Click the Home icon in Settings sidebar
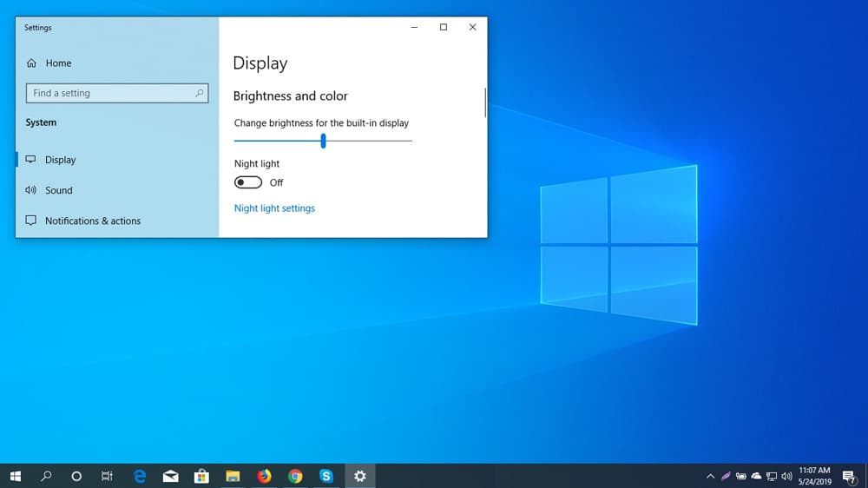 (x=32, y=63)
